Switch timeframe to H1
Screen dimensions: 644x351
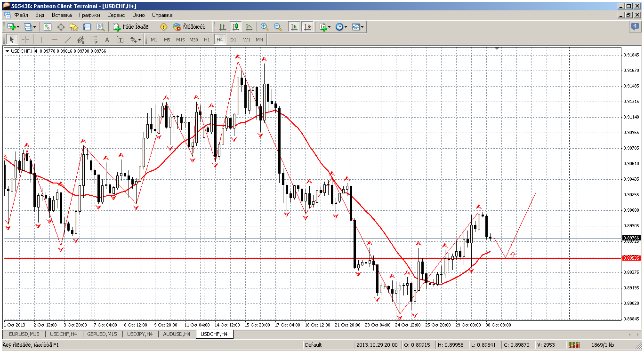coord(207,40)
